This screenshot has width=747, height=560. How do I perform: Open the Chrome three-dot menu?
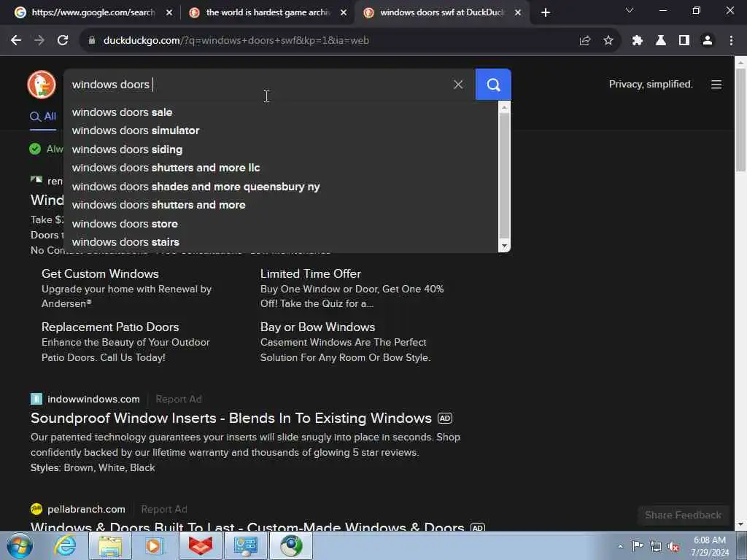pyautogui.click(x=731, y=41)
